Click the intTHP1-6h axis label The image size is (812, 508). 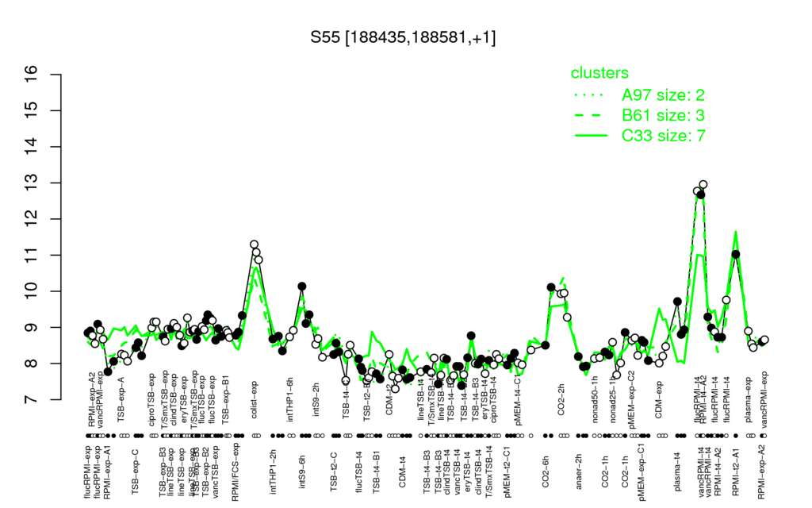click(x=289, y=399)
